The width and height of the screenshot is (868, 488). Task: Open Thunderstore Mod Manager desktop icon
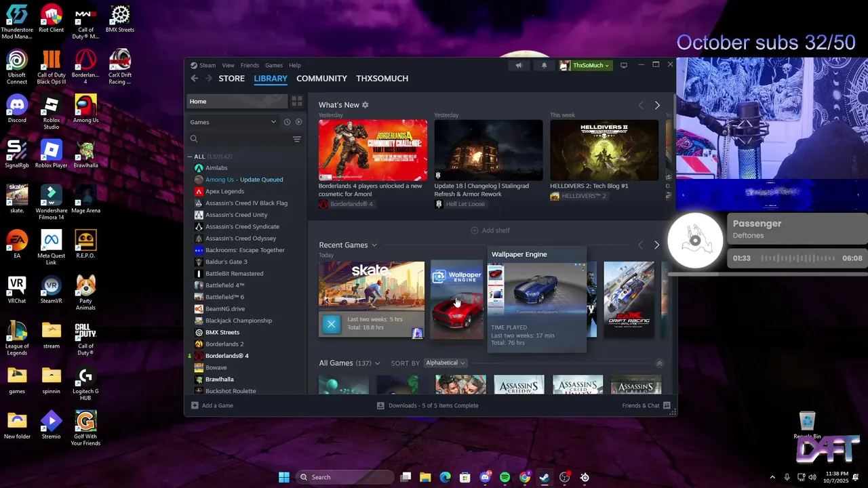17,22
